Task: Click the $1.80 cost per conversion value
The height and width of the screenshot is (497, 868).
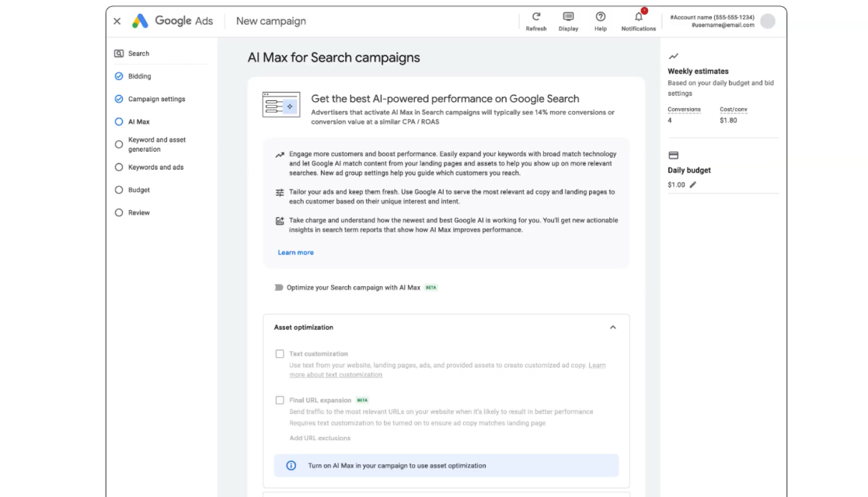Action: [728, 121]
